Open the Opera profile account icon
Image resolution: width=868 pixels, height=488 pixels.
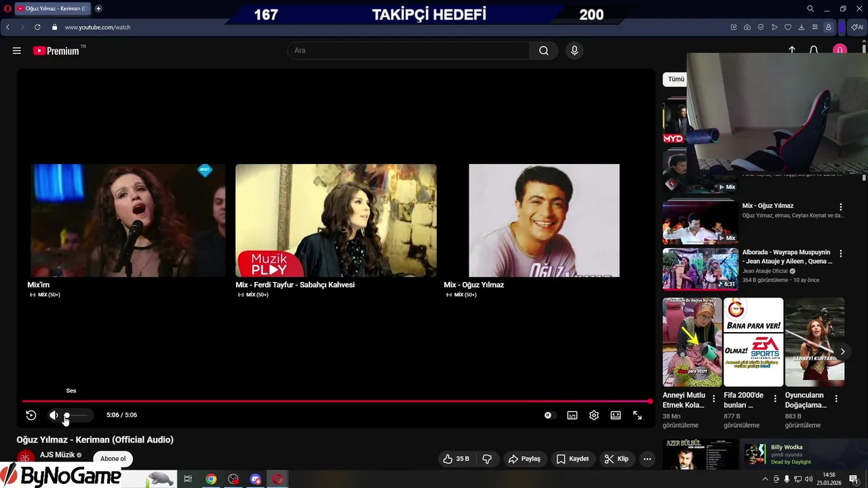828,27
